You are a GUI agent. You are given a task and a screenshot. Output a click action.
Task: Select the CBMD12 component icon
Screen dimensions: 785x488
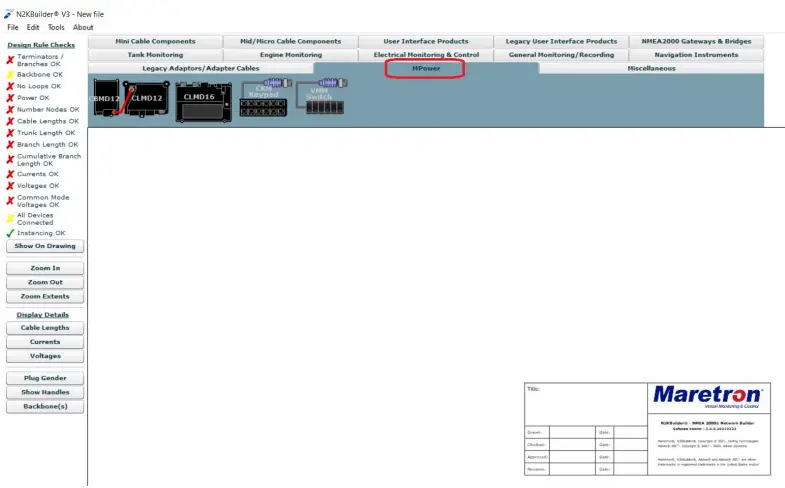tap(106, 98)
